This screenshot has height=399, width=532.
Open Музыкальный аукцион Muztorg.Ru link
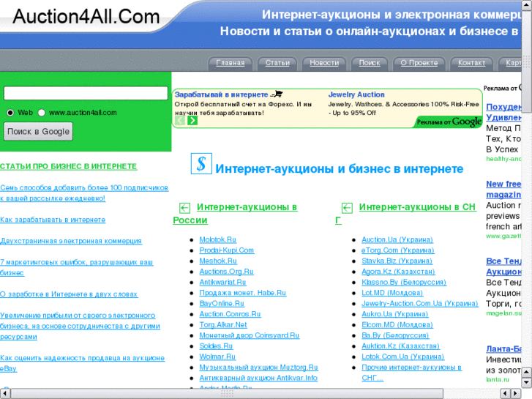[259, 368]
